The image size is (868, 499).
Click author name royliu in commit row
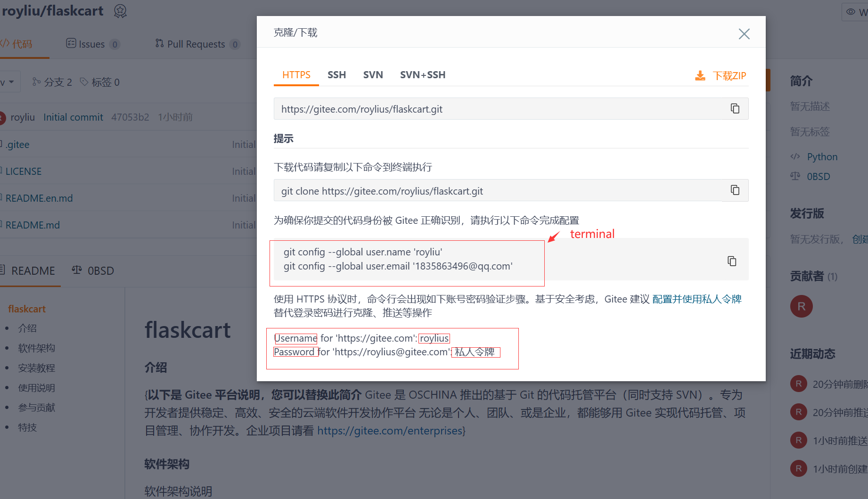(x=23, y=117)
